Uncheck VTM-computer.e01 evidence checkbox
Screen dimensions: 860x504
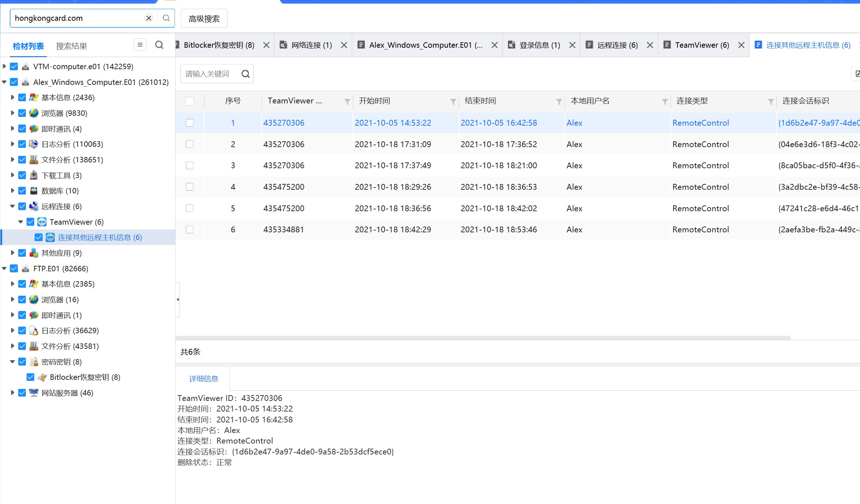pos(14,66)
